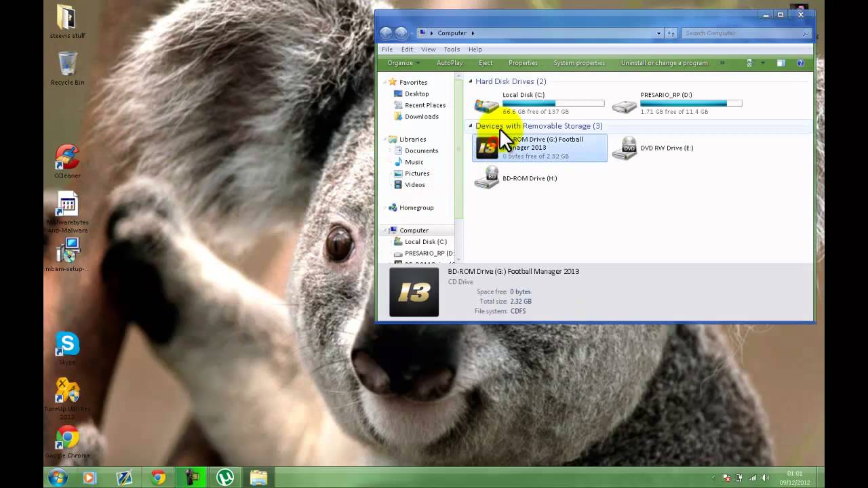Viewport: 868px width, 488px height.
Task: Select Desktop under Favorites
Action: [416, 94]
